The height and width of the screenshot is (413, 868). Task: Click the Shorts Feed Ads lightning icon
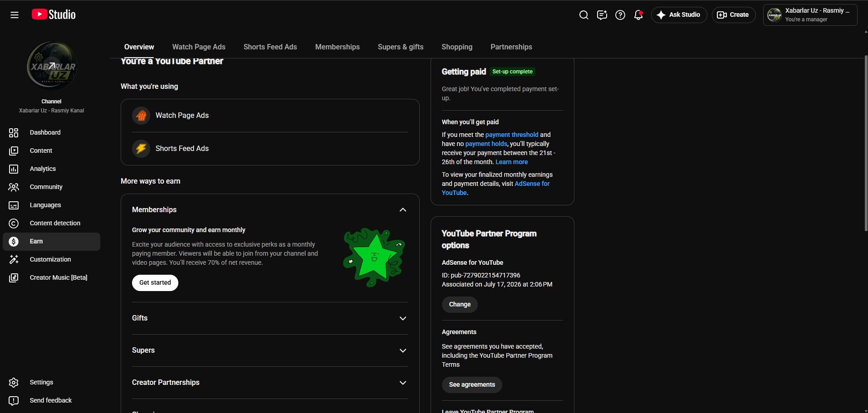(x=141, y=149)
